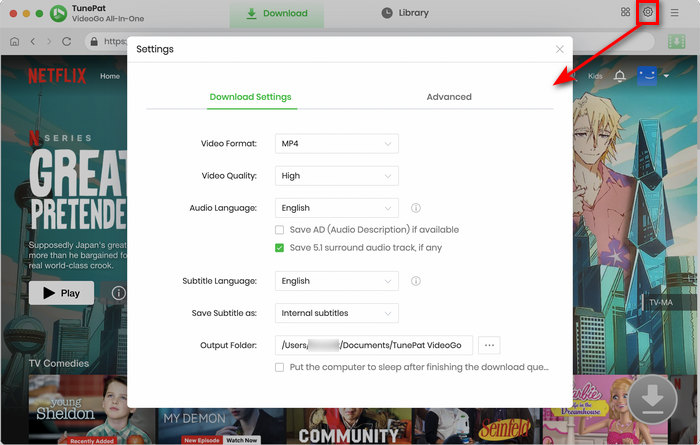Navigate forward with the right arrow
700x445 pixels.
[x=49, y=42]
